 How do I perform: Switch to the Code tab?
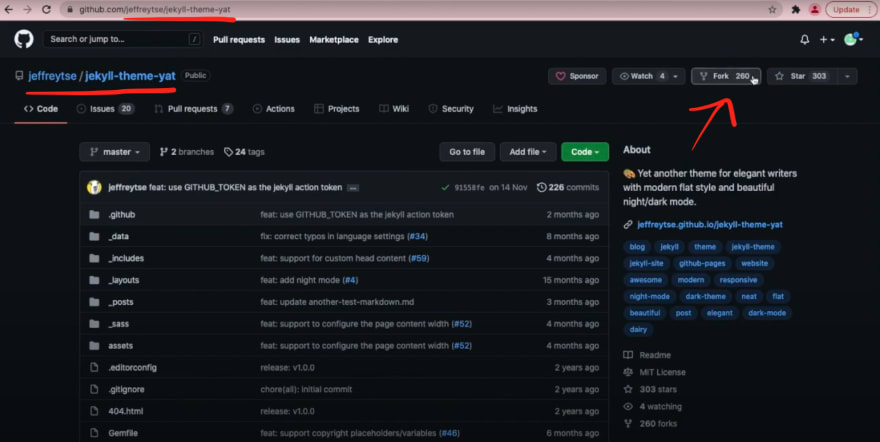tap(41, 109)
